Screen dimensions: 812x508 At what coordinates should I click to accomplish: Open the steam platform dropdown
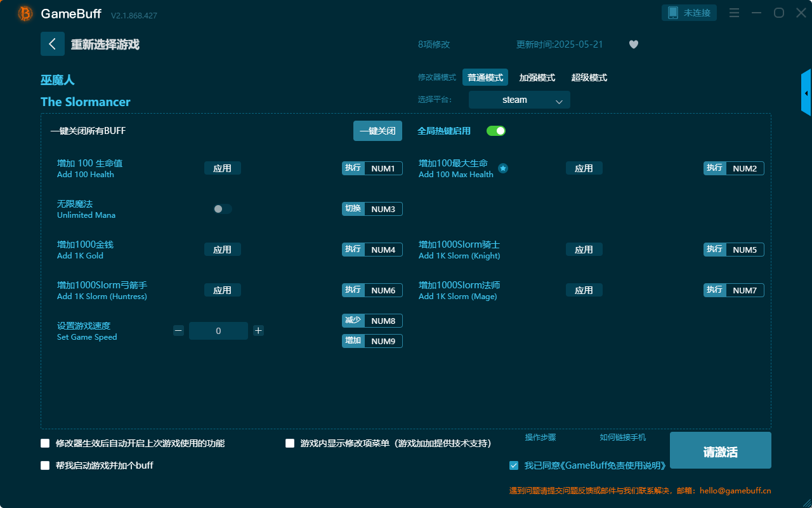pos(519,100)
